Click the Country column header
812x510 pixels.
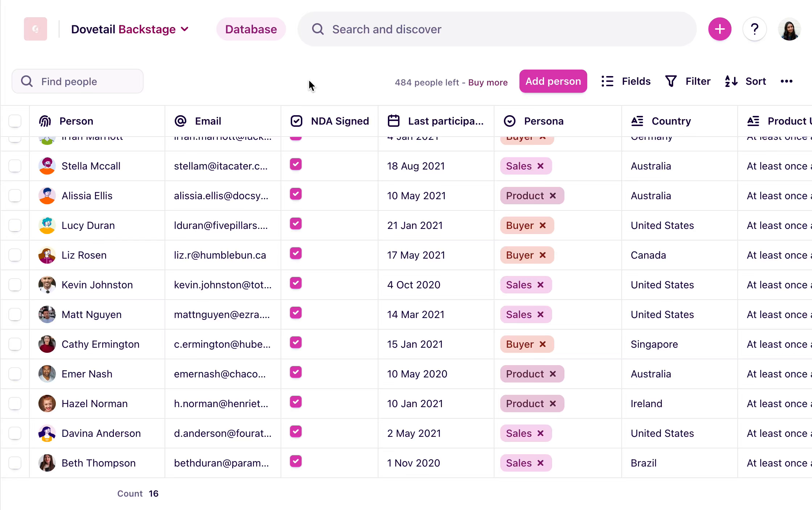coord(671,121)
